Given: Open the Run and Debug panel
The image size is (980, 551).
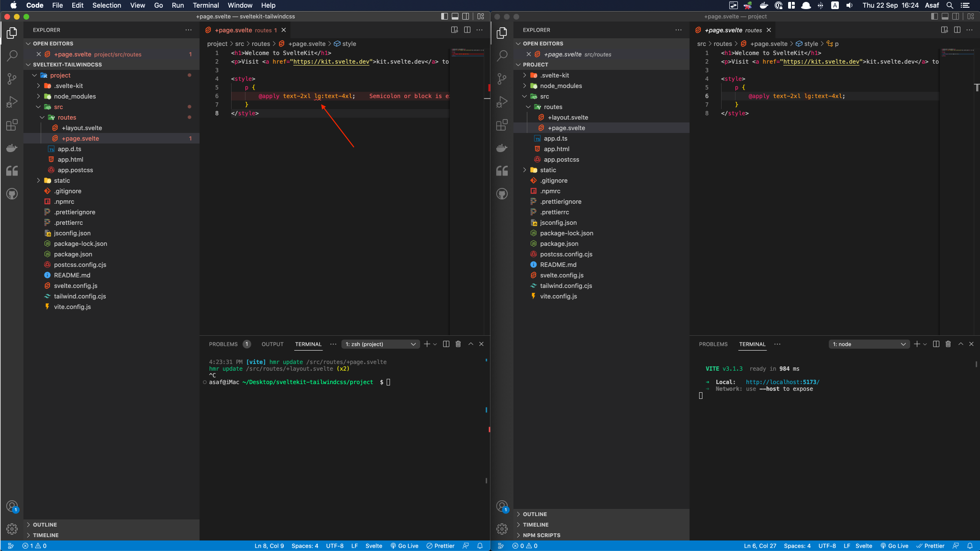Looking at the screenshot, I should pos(12,101).
